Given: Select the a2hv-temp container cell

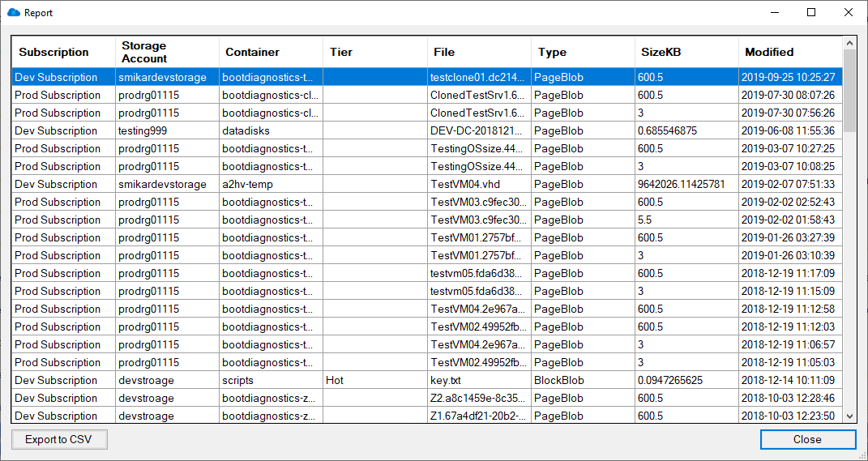Looking at the screenshot, I should tap(272, 184).
